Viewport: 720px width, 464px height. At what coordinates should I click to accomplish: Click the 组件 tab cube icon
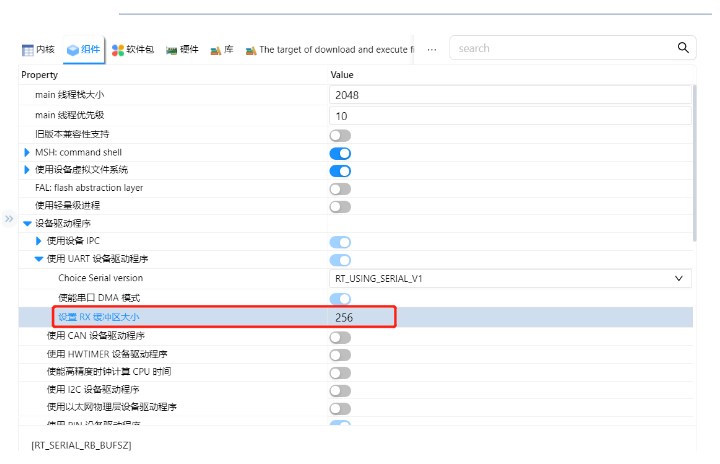(73, 50)
